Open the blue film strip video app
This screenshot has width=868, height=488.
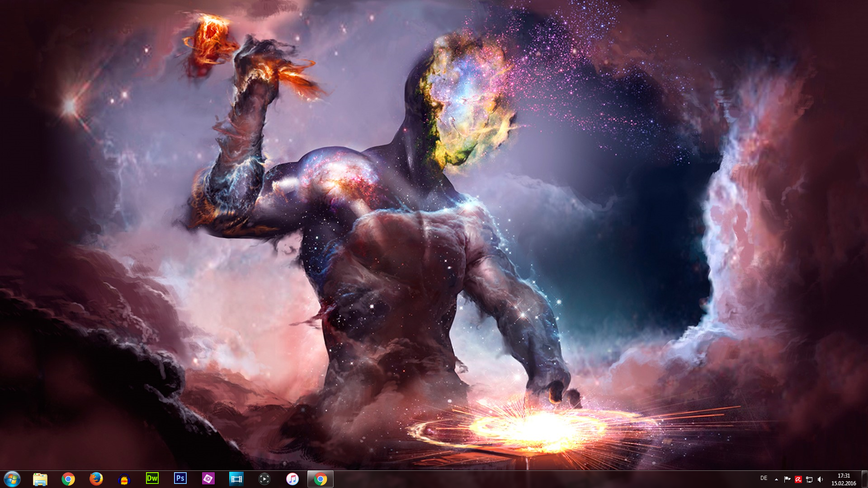[236, 479]
